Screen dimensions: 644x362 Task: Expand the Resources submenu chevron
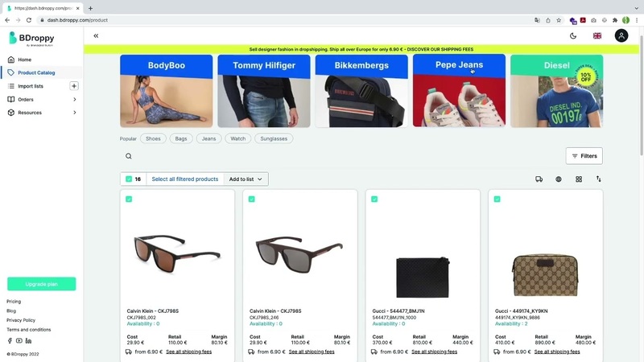point(74,113)
